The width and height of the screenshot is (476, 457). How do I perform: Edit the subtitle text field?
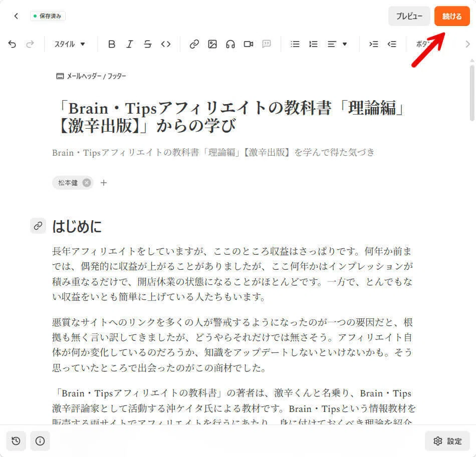(213, 152)
